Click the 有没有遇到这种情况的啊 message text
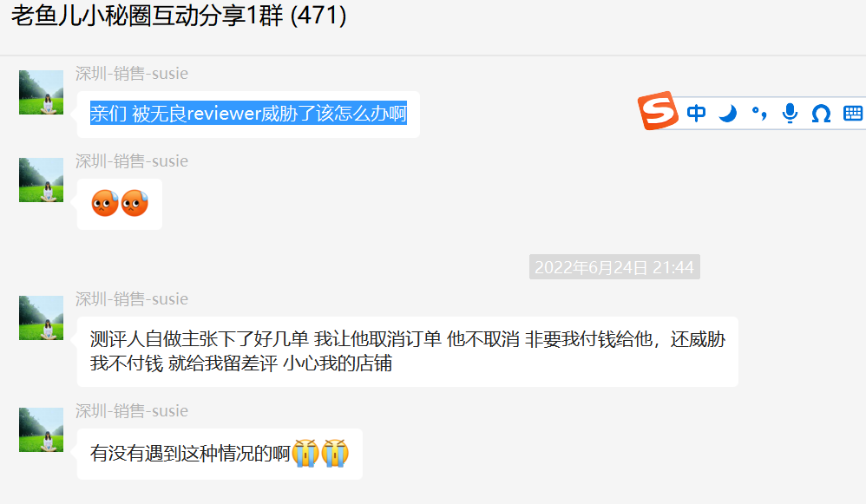The image size is (866, 504). [x=190, y=454]
